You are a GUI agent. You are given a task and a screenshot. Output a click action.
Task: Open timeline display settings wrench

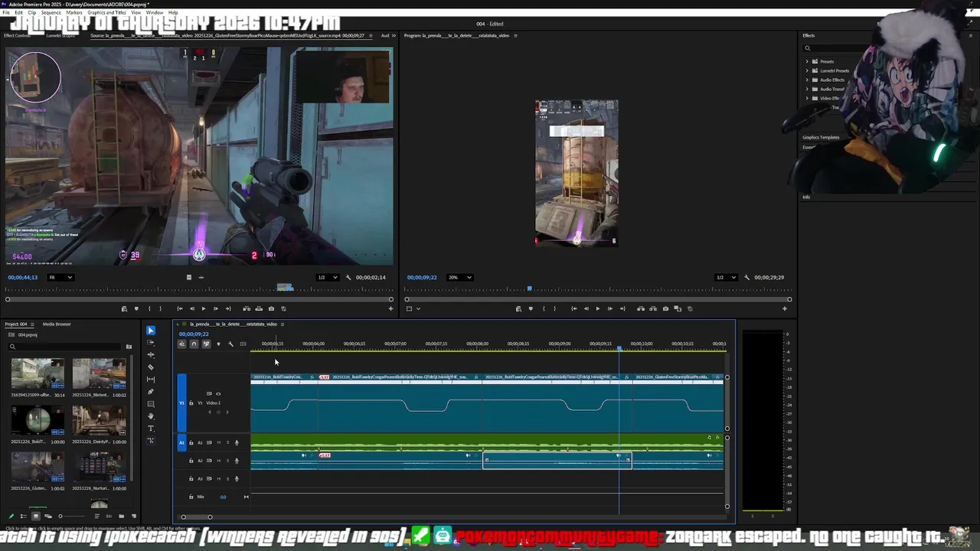(x=230, y=344)
